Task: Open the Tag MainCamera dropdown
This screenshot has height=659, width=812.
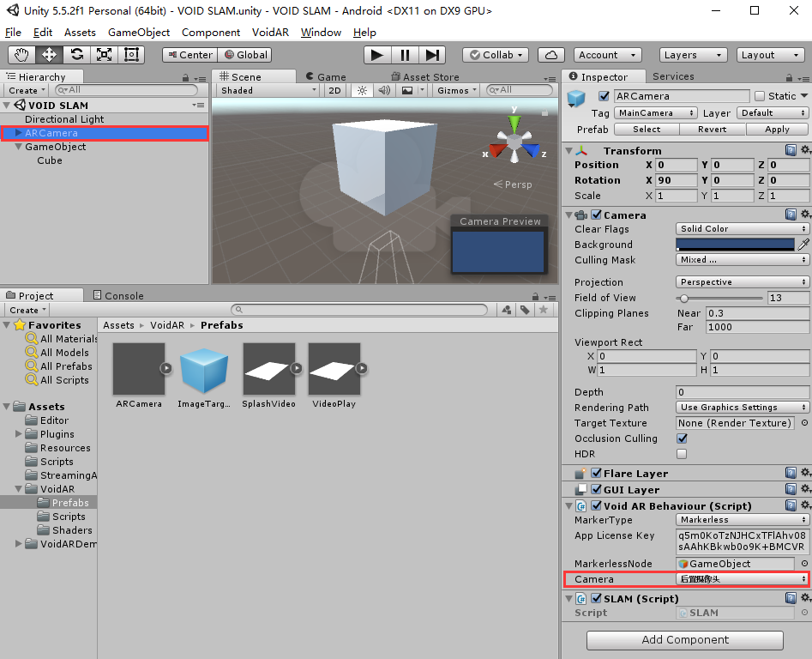Action: coord(656,113)
